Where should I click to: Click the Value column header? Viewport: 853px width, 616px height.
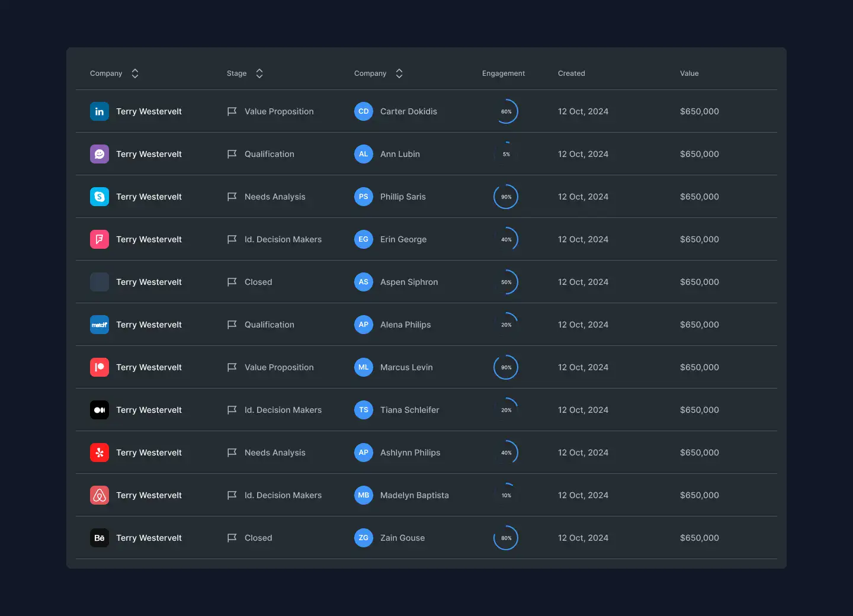pyautogui.click(x=690, y=73)
